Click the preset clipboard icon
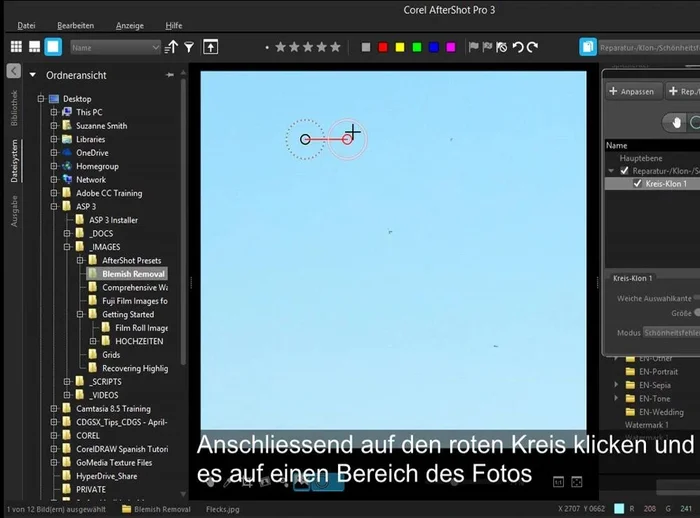This screenshot has height=518, width=700. coord(588,47)
